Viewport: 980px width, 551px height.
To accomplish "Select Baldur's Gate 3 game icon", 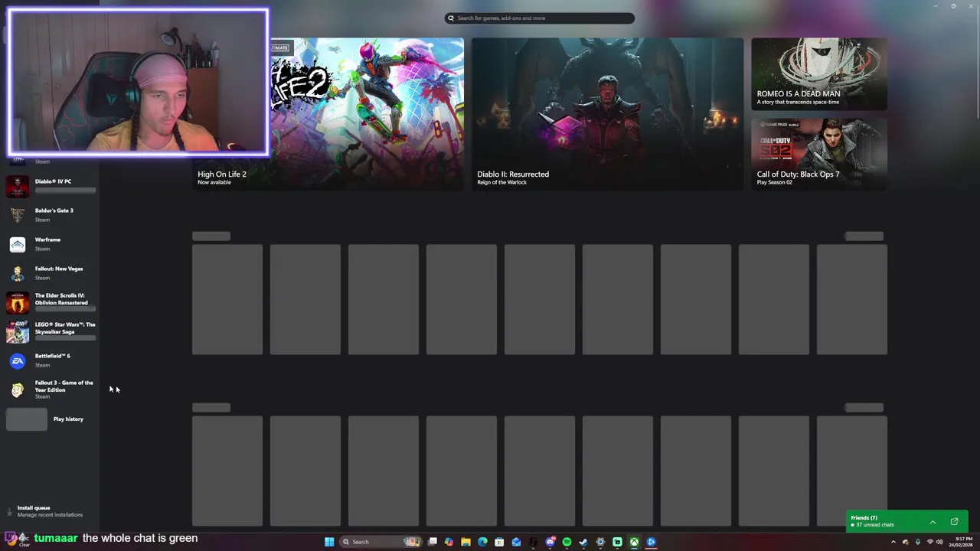I will [18, 215].
